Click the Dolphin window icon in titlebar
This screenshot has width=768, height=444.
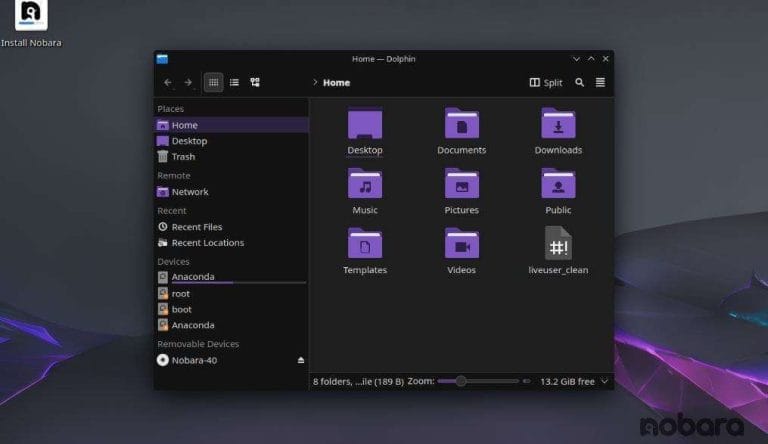pyautogui.click(x=162, y=59)
